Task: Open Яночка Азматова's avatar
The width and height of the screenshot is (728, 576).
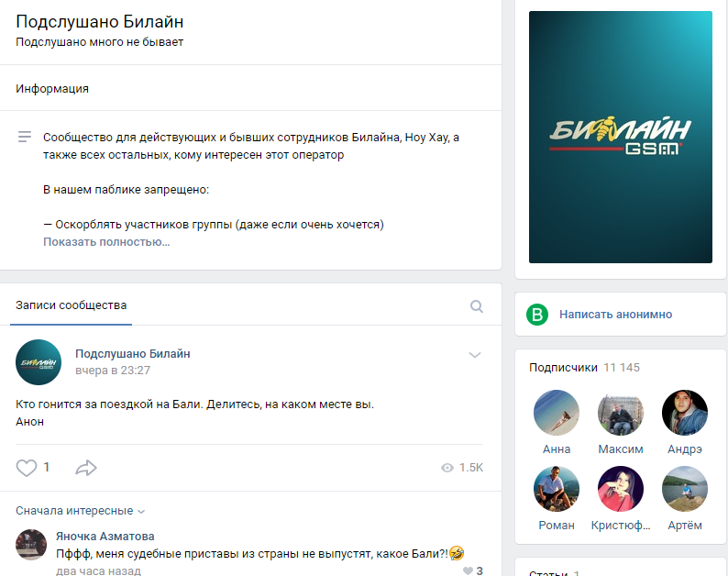Action: [31, 545]
